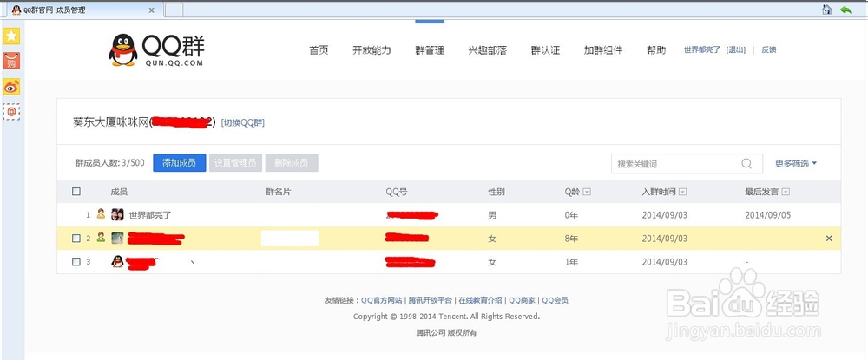This screenshot has width=868, height=360.
Task: Click the 成员 column header
Action: coord(119,192)
